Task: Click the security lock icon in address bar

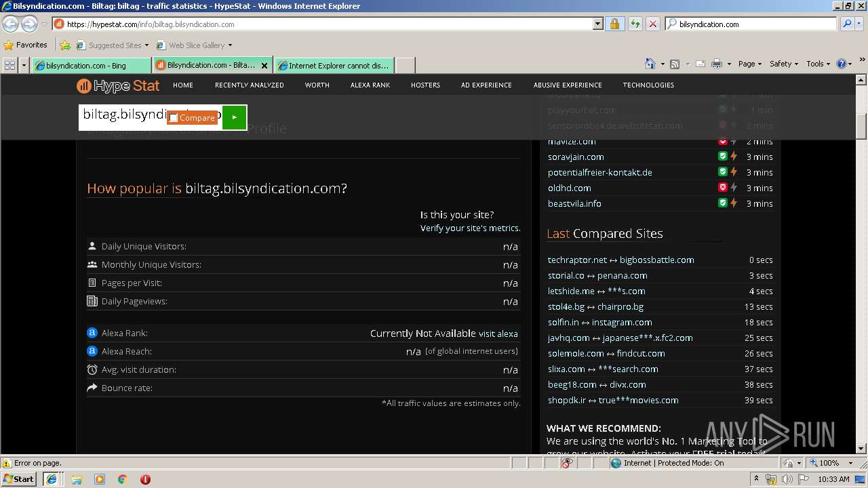Action: 614,24
